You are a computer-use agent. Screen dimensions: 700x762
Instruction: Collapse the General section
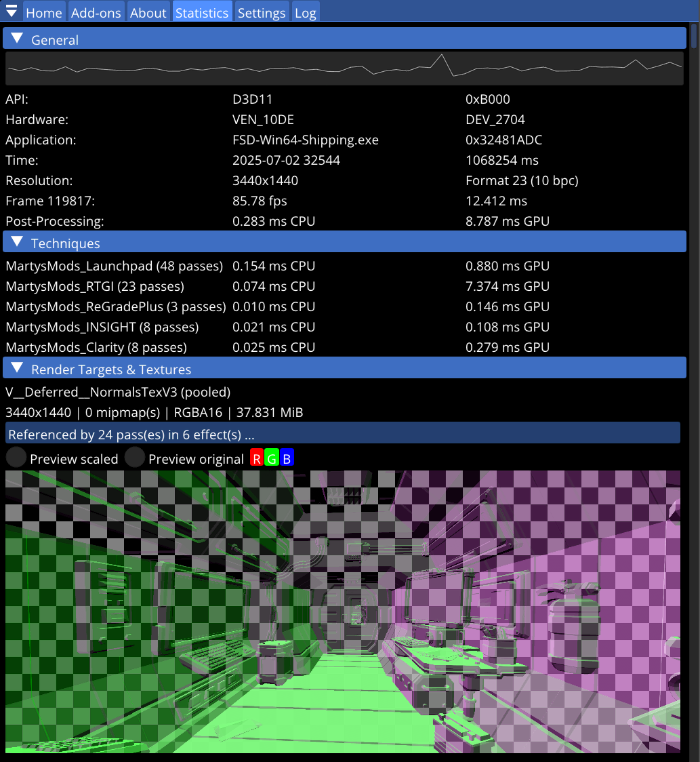click(344, 39)
